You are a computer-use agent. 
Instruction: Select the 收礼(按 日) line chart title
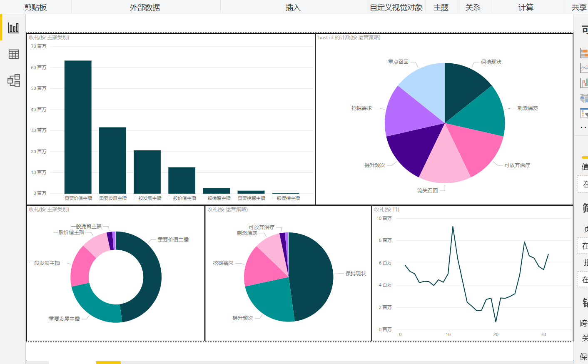pos(386,209)
